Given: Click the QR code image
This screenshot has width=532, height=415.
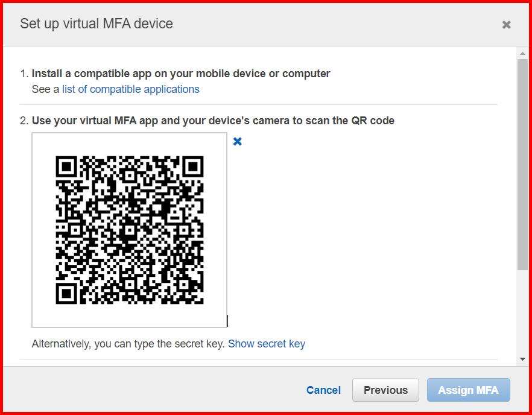Looking at the screenshot, I should pos(129,229).
